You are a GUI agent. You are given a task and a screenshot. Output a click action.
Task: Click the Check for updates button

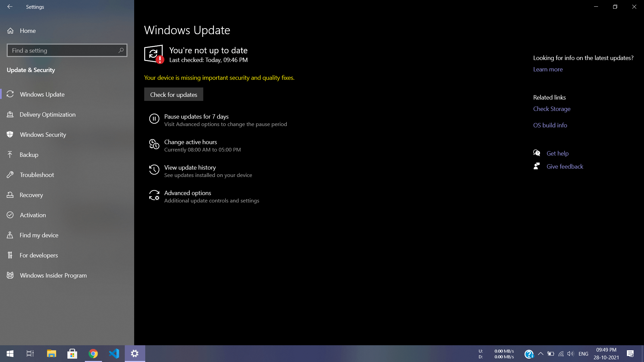(x=174, y=95)
